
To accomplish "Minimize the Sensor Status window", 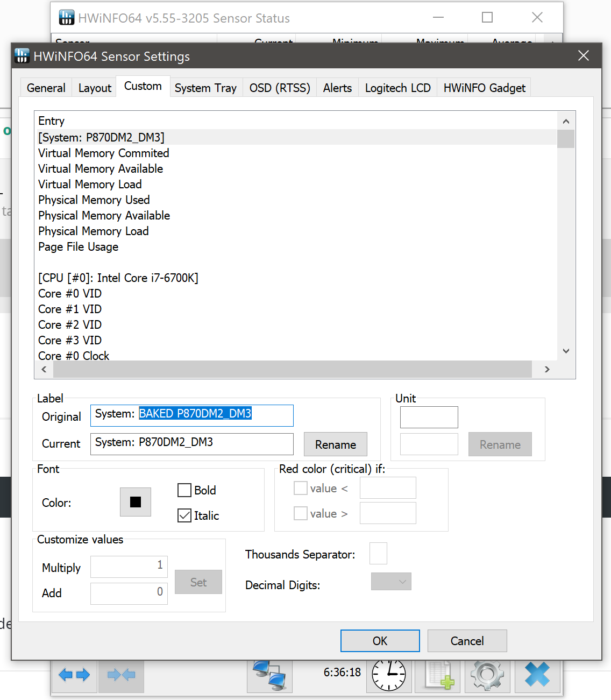I will pyautogui.click(x=439, y=17).
